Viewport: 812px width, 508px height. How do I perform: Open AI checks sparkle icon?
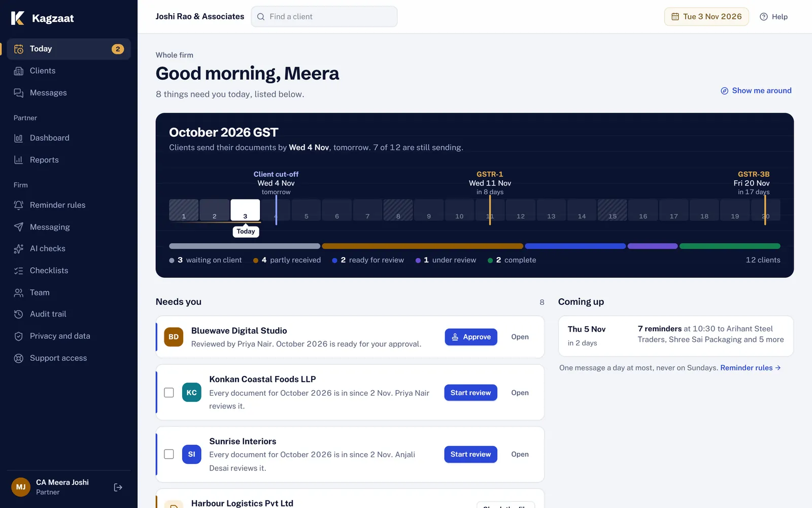19,248
